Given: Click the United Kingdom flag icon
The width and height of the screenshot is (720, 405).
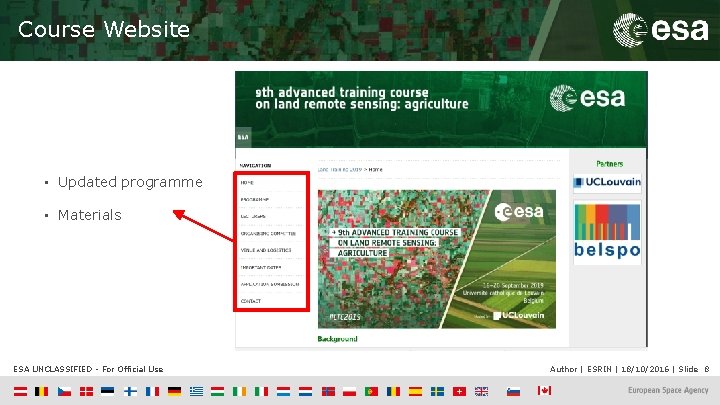Looking at the screenshot, I should coord(481,391).
